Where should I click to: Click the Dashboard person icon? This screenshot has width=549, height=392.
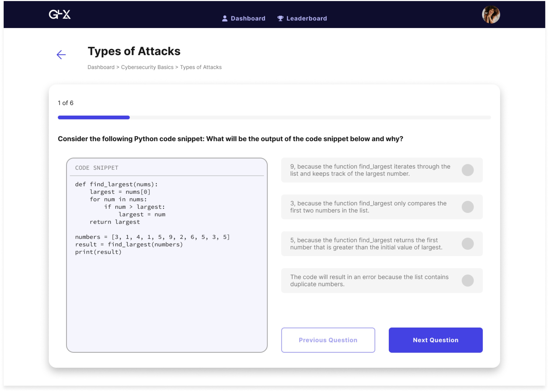[225, 19]
